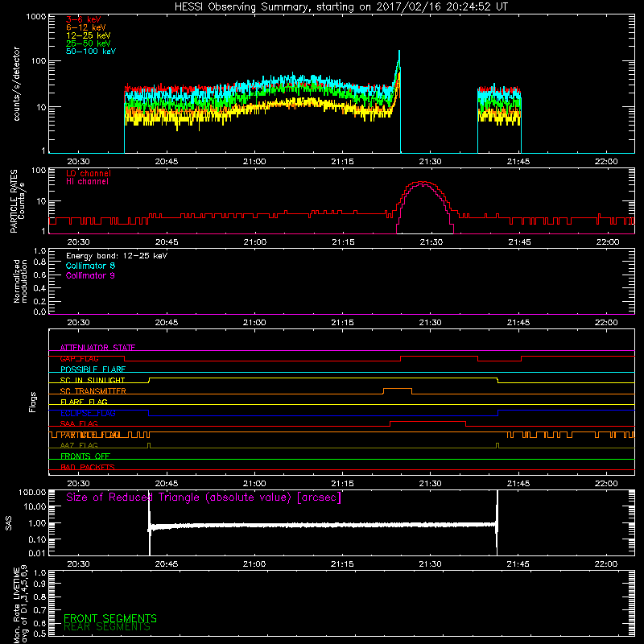This screenshot has width=644, height=644.
Task: Click the counts/s/detector axis title
Action: pyautogui.click(x=17, y=84)
